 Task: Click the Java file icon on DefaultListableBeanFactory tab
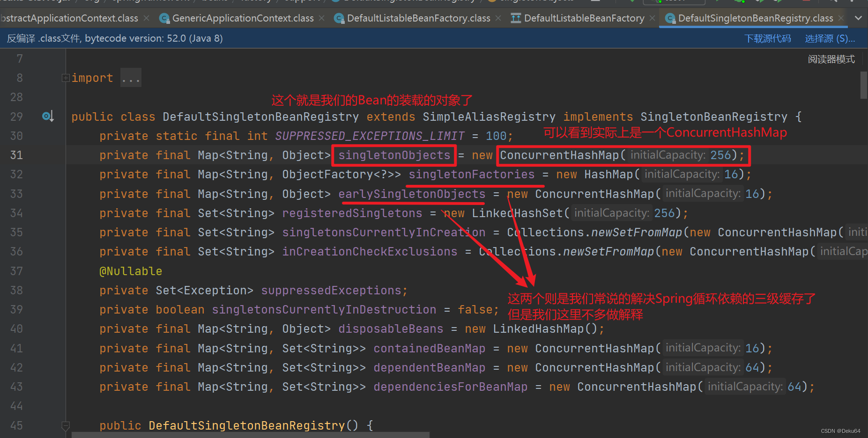coord(515,18)
